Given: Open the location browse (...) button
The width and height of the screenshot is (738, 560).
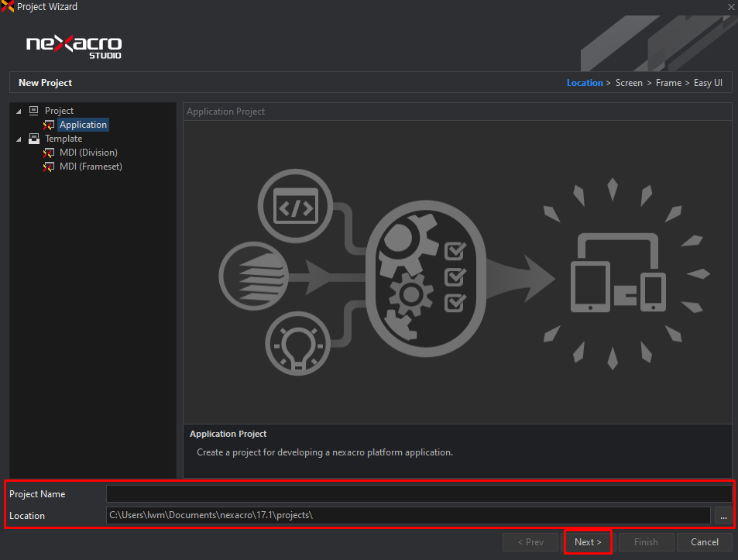Looking at the screenshot, I should click(x=723, y=516).
